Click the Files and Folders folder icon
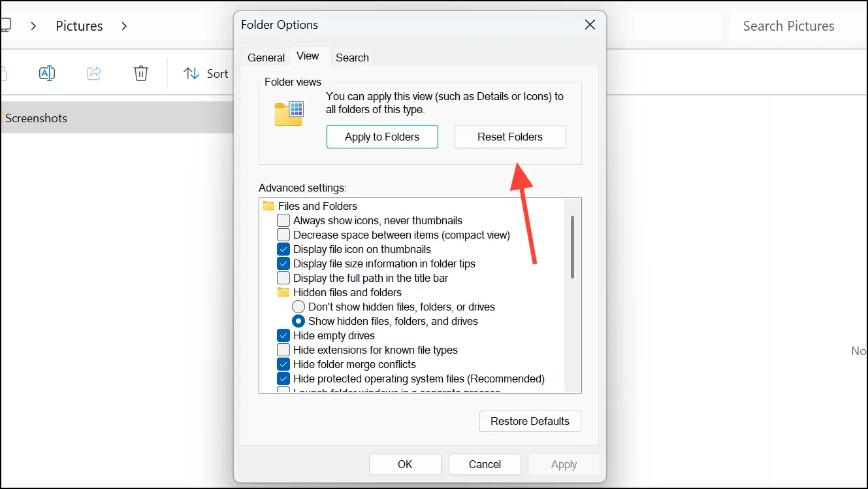 click(x=268, y=206)
